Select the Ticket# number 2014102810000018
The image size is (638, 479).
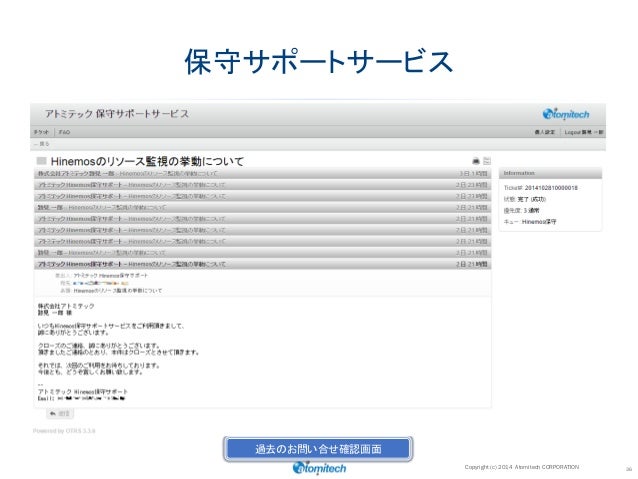pos(551,188)
